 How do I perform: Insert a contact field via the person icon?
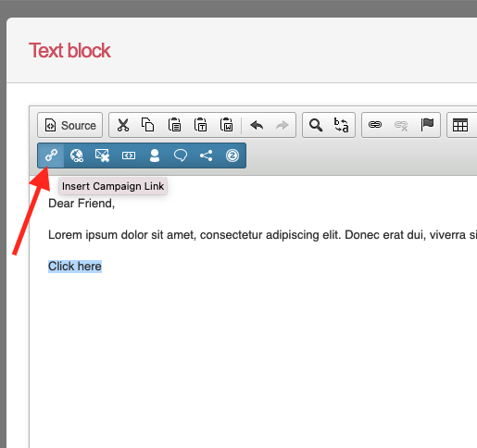pyautogui.click(x=155, y=156)
